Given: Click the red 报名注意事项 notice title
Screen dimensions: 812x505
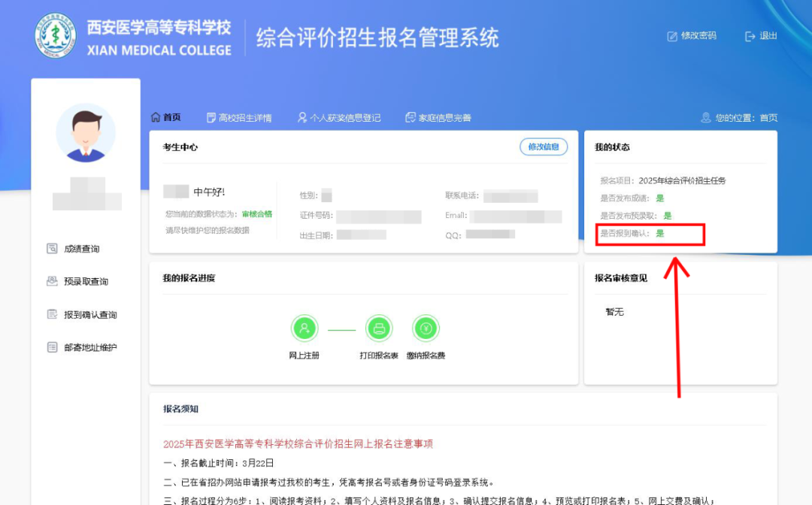Looking at the screenshot, I should [298, 444].
